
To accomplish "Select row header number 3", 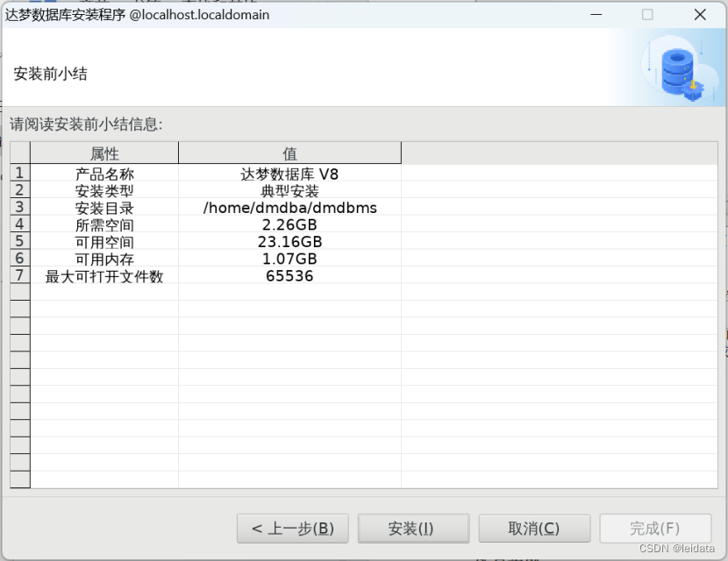I will 20,207.
